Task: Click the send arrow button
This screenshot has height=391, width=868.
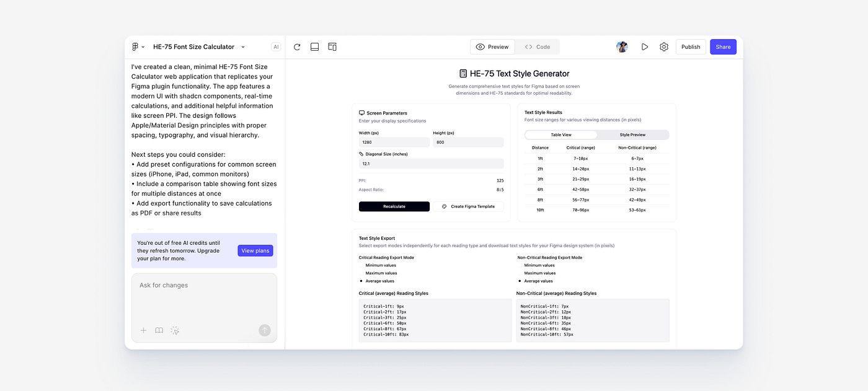Action: click(x=265, y=331)
